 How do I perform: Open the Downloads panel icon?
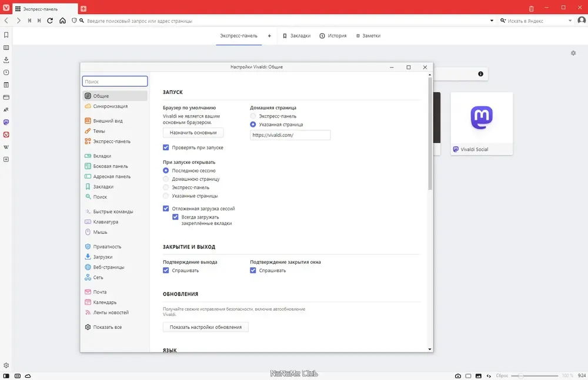pos(6,60)
